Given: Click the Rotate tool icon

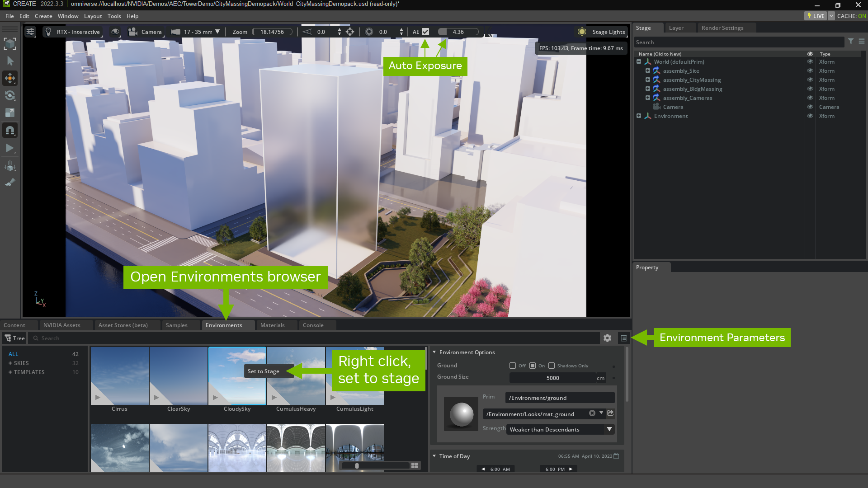Looking at the screenshot, I should pos(10,95).
